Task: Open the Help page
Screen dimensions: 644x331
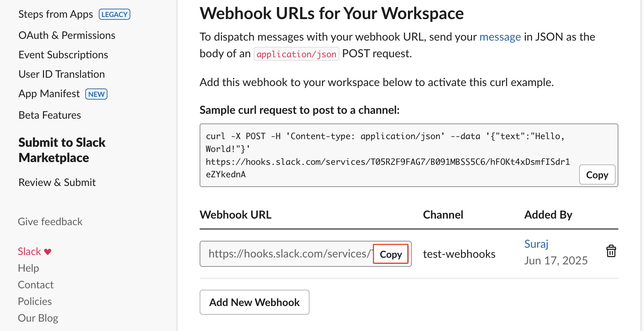Action: [x=28, y=268]
